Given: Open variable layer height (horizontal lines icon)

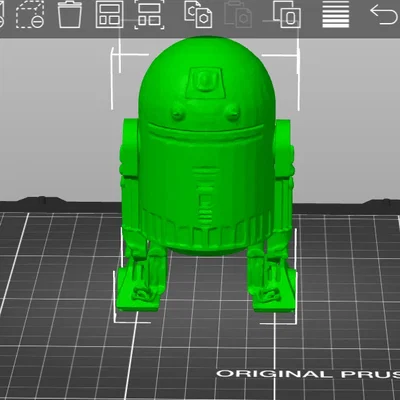Looking at the screenshot, I should [x=336, y=14].
